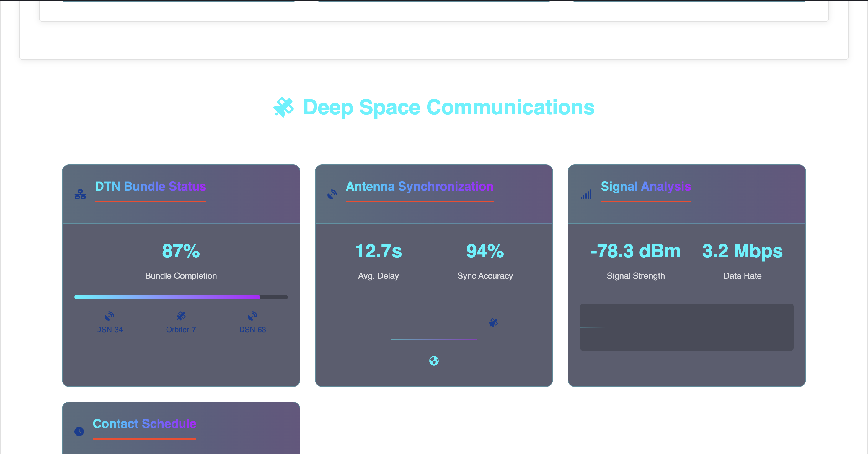Click the 87% bundle completion value

181,251
